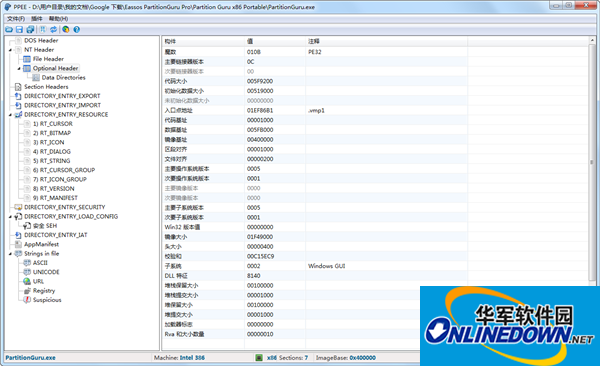600x366 pixels.
Task: Click the AppManifest node icon
Action: [x=18, y=244]
